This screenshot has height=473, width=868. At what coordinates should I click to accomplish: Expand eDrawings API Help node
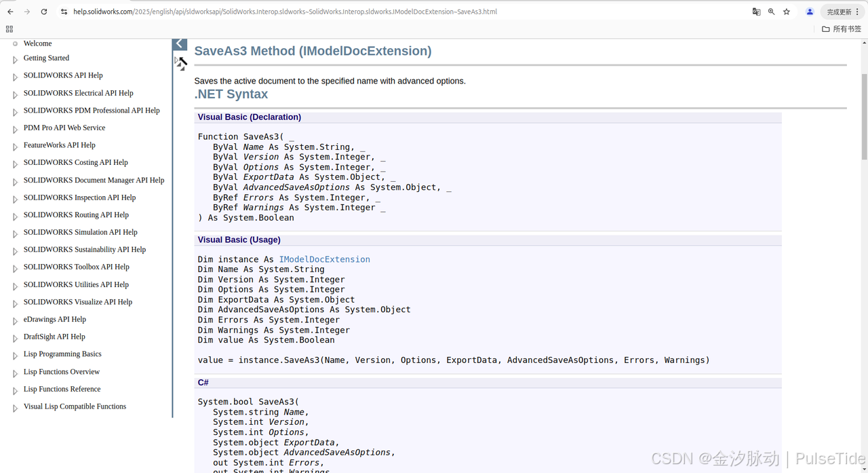(15, 321)
